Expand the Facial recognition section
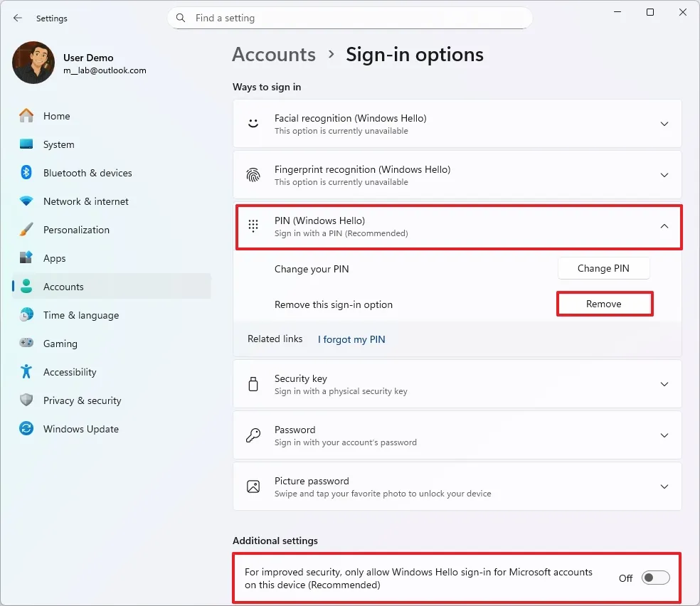The height and width of the screenshot is (606, 700). click(x=664, y=124)
